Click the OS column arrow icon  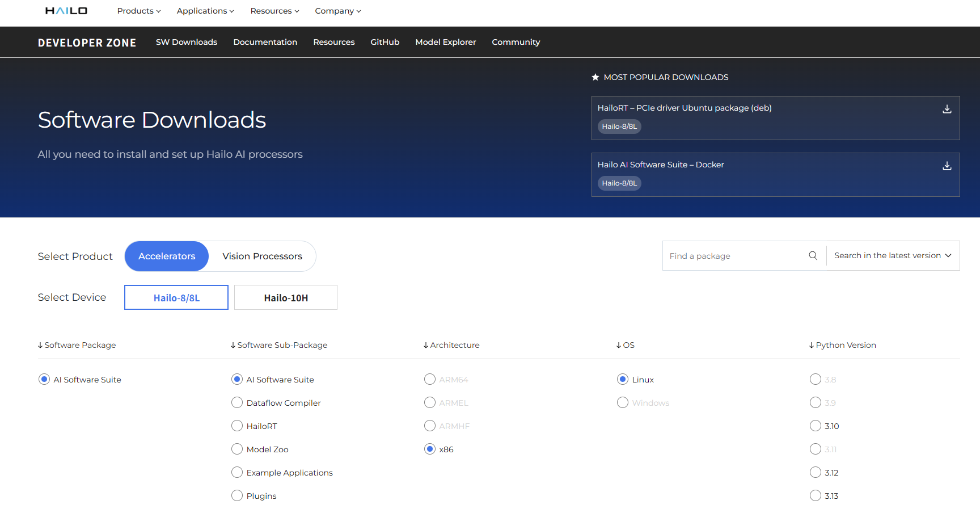(619, 345)
